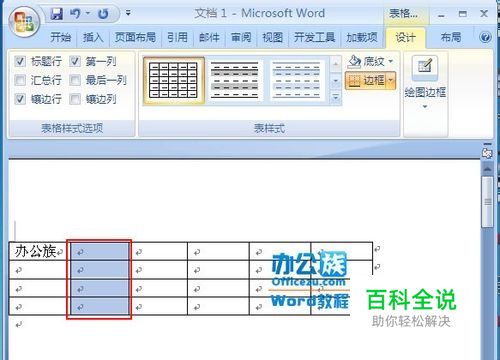Viewport: 500px width, 360px height.
Task: Click the 绘图边框 draw borders icon
Action: point(425,68)
